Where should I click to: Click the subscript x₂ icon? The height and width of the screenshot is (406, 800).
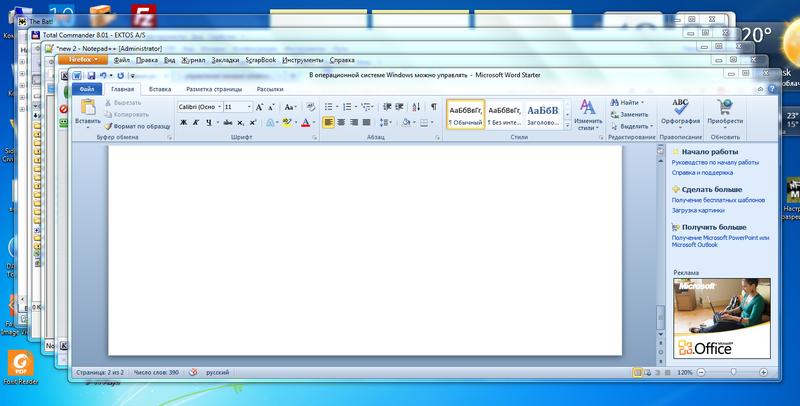pos(240,122)
